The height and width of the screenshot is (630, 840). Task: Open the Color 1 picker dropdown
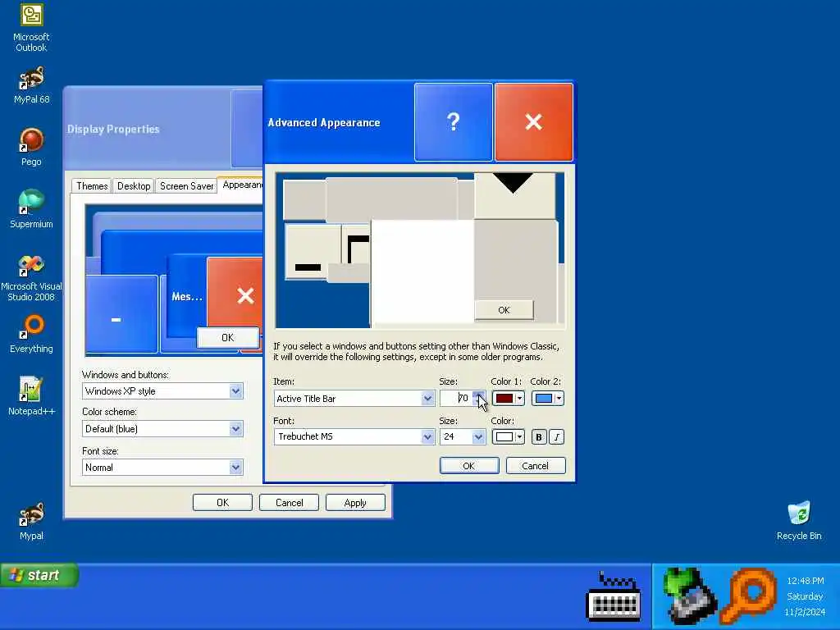(x=508, y=399)
